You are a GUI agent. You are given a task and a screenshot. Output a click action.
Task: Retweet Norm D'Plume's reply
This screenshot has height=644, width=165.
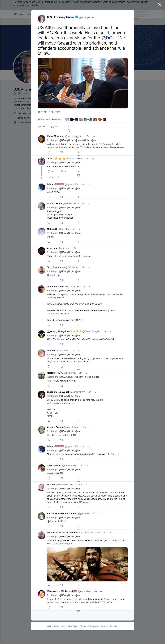pyautogui.click(x=62, y=223)
